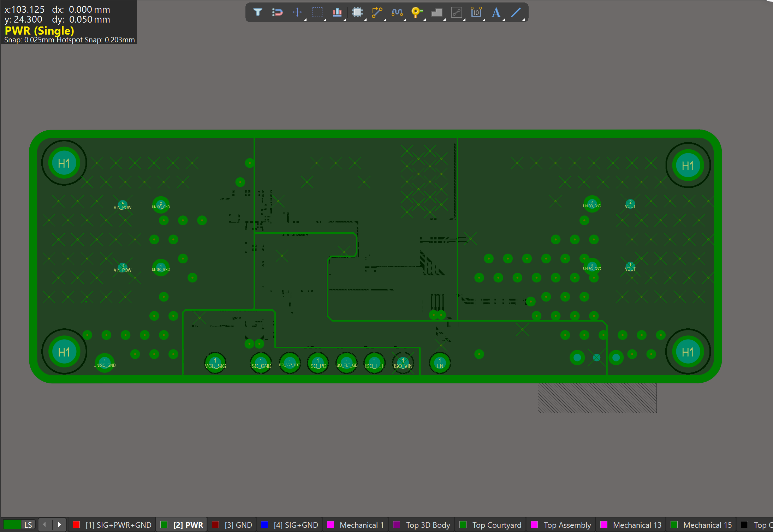
Task: Expand the interactive routing tool options
Action: coord(385,20)
